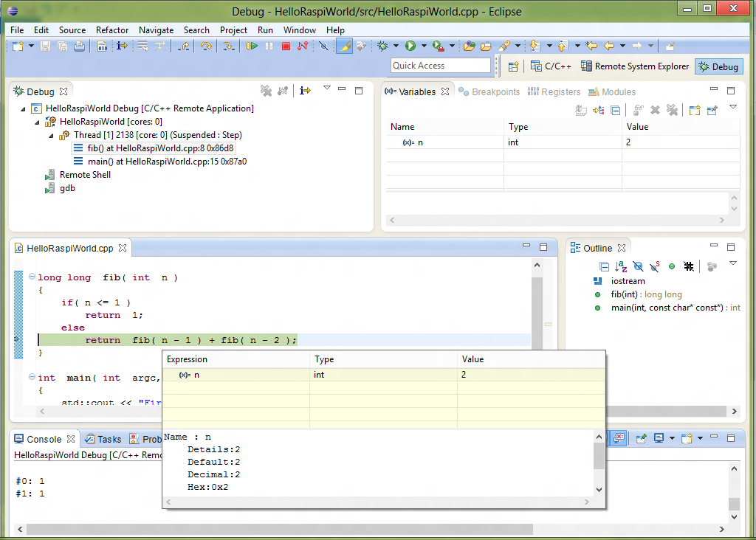The image size is (756, 540).
Task: Click the Print icon in toolbar
Action: pyautogui.click(x=79, y=46)
